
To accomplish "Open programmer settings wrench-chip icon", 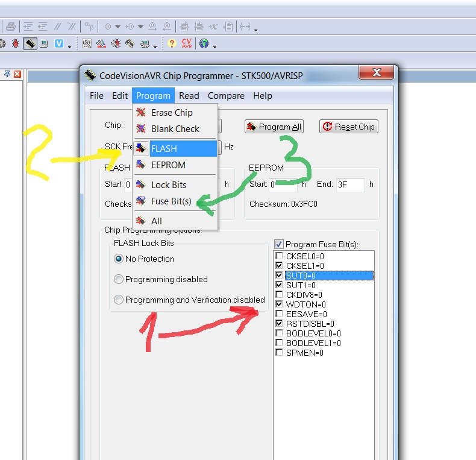I will (x=130, y=44).
